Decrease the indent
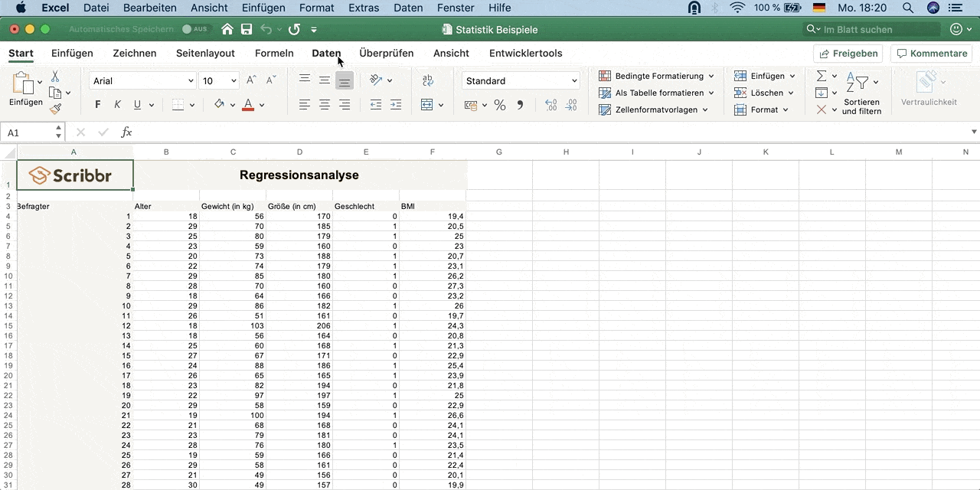 [376, 105]
